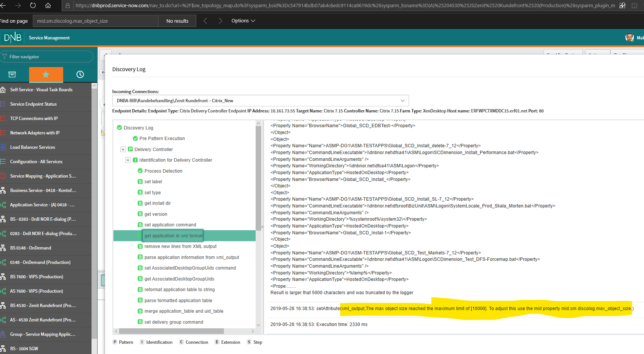This screenshot has width=644, height=354.
Task: Open BS - 0283 - DnB NOR E-dialog
Action: coord(43,219)
